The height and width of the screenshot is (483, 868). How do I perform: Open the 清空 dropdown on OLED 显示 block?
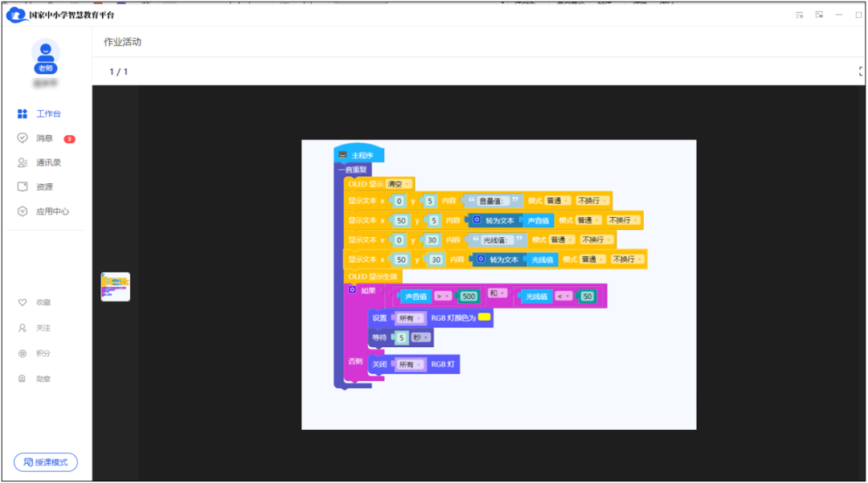tap(399, 184)
